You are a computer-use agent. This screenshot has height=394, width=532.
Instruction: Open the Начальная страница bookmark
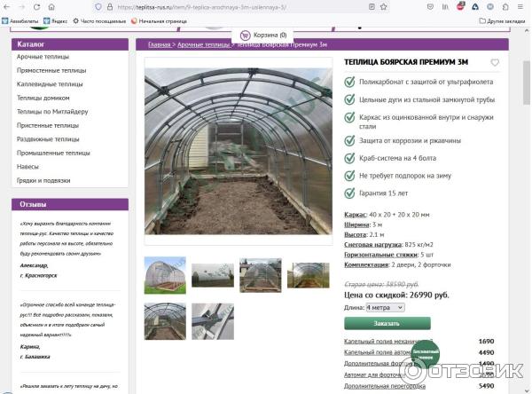click(x=159, y=21)
